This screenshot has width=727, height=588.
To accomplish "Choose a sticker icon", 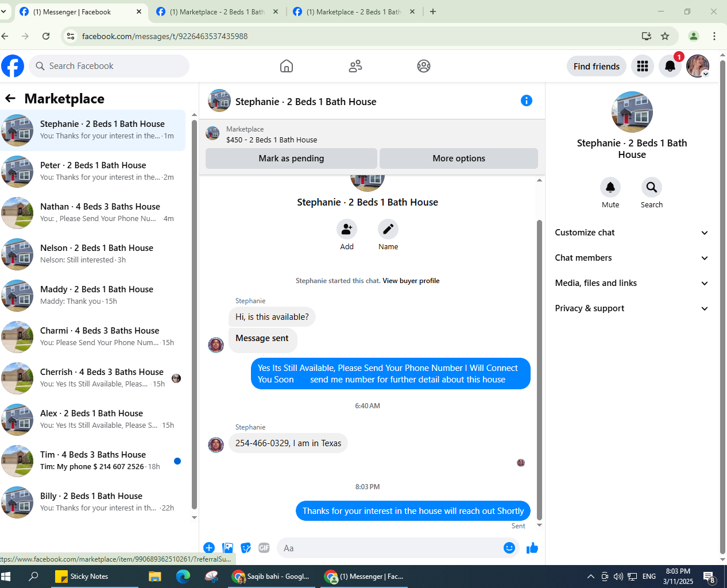I will coord(246,548).
